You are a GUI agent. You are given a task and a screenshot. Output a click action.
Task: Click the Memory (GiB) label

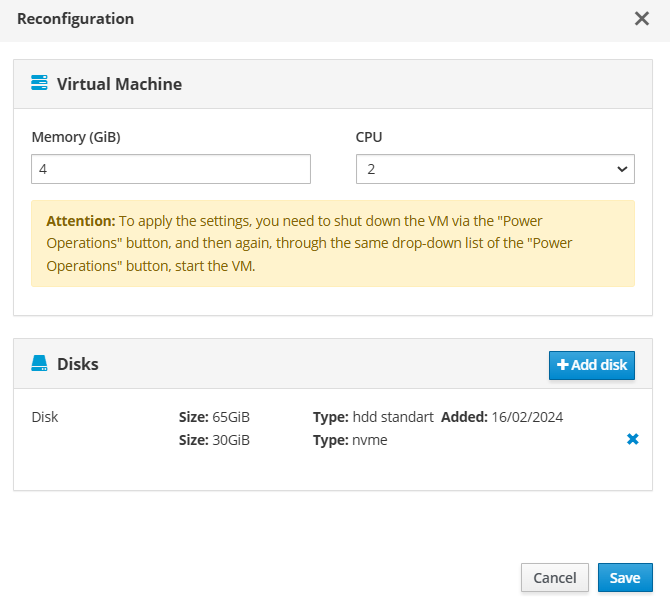76,137
